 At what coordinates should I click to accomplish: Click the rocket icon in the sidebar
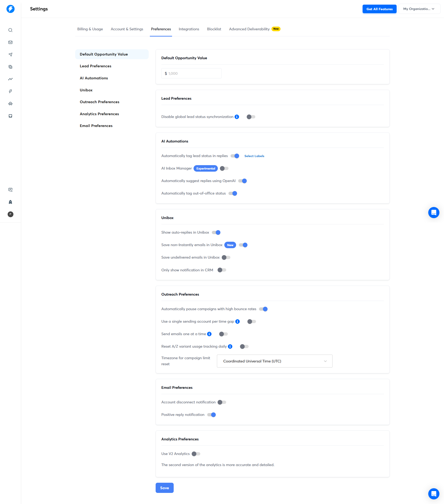tap(10, 202)
